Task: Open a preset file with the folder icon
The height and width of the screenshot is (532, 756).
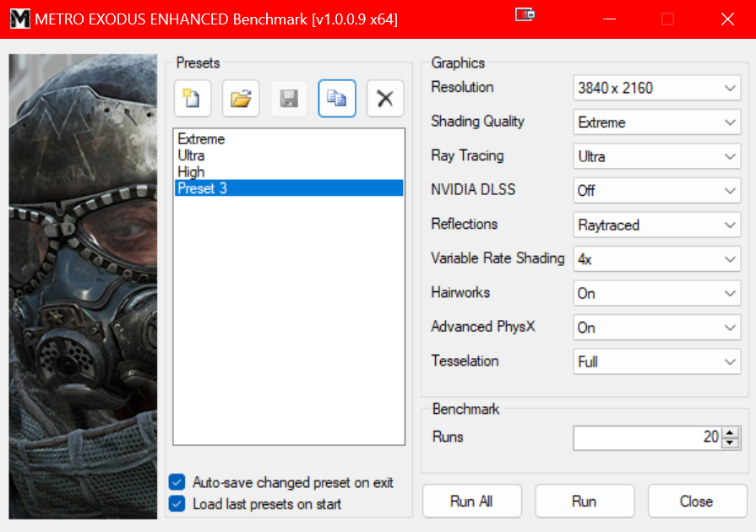Action: click(241, 99)
